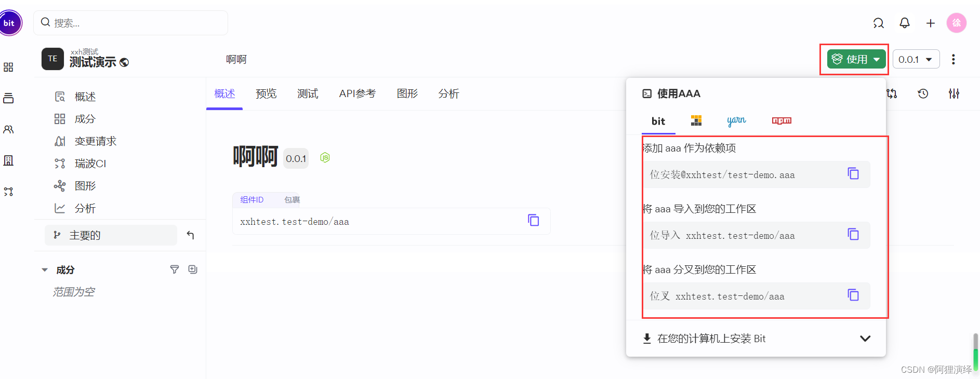Click the compare changes icon

[892, 93]
